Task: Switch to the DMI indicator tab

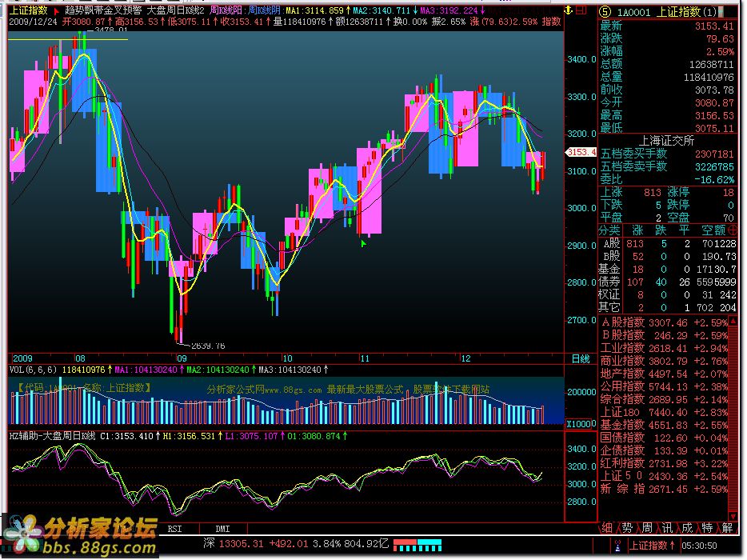Action: pyautogui.click(x=222, y=529)
